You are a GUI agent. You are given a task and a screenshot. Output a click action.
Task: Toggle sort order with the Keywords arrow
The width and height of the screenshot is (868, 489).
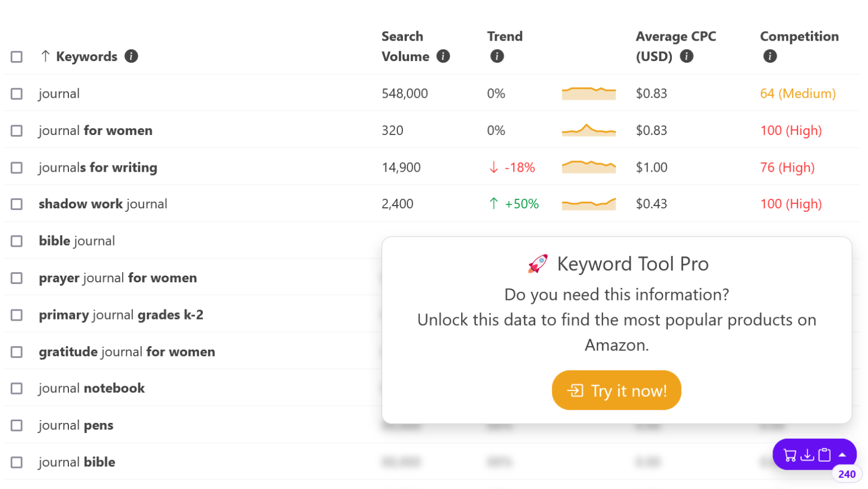44,56
